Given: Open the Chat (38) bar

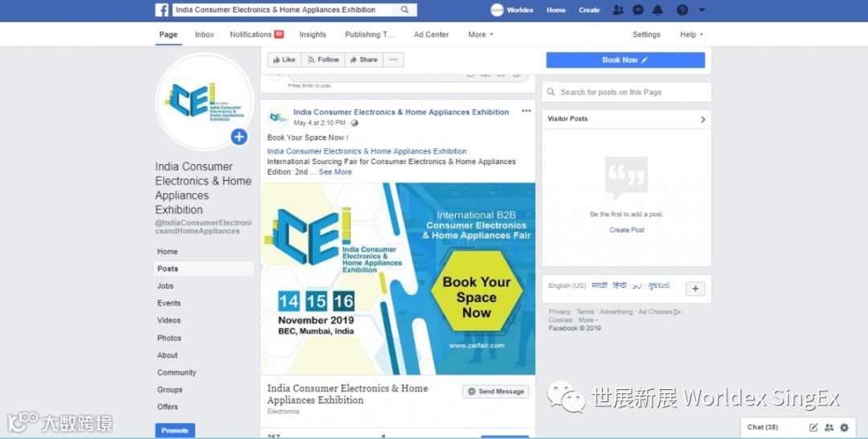Looking at the screenshot, I should [x=763, y=428].
